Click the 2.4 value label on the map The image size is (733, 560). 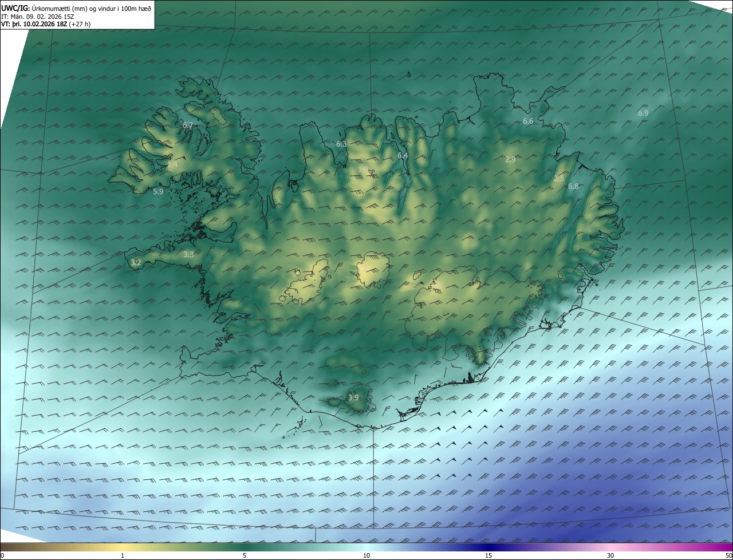pos(172,165)
